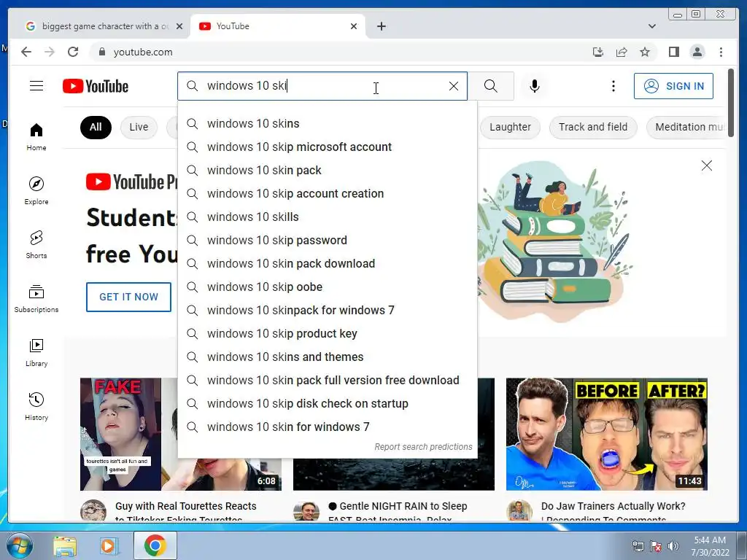Select the Live filter chip

pos(139,127)
